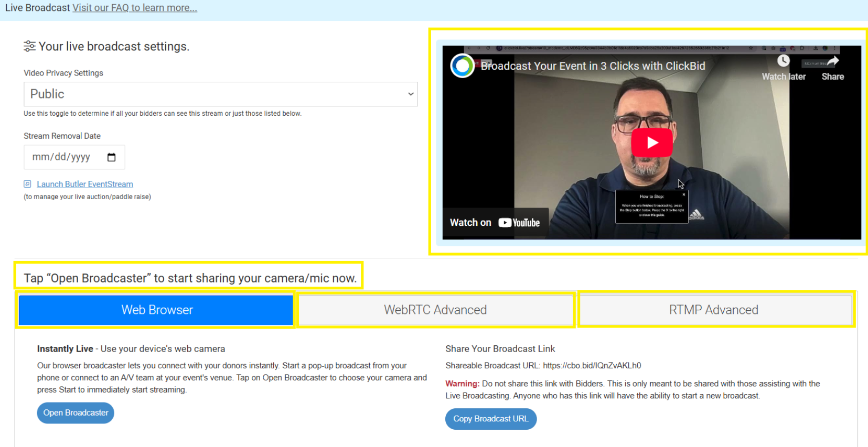
Task: Click the ClickBid channel logo on video
Action: [x=463, y=66]
